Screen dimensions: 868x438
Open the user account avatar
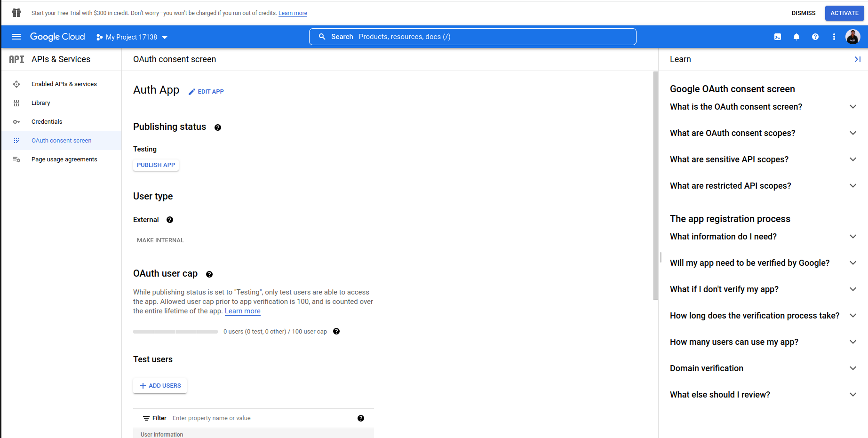click(x=853, y=37)
